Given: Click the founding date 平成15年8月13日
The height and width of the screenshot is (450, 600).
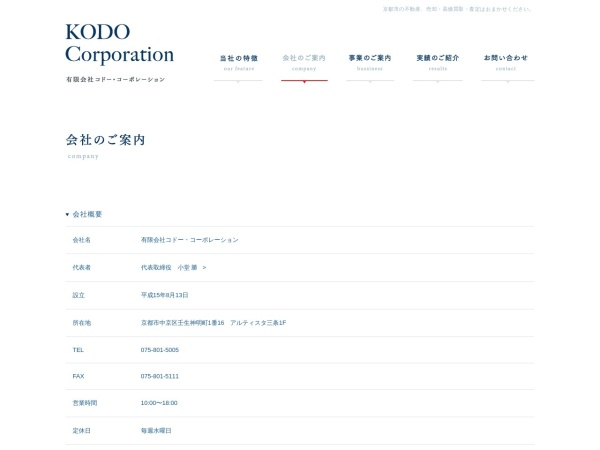Looking at the screenshot, I should pyautogui.click(x=165, y=295).
